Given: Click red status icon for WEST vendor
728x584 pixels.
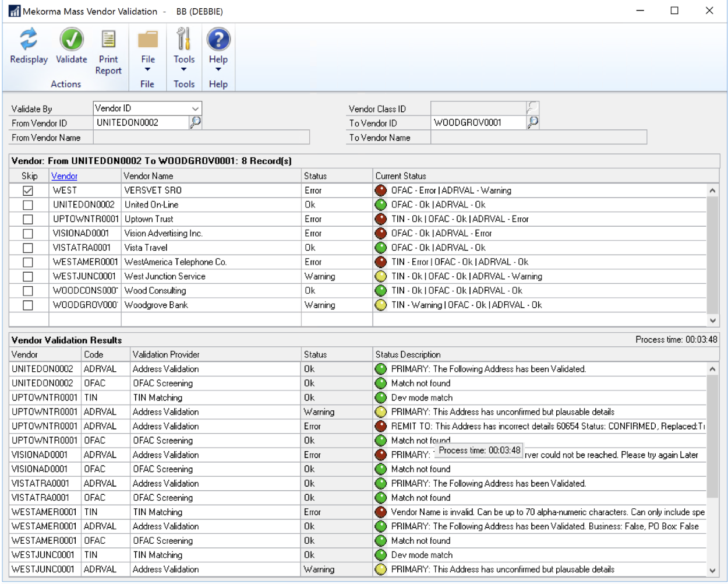Looking at the screenshot, I should pyautogui.click(x=381, y=190).
